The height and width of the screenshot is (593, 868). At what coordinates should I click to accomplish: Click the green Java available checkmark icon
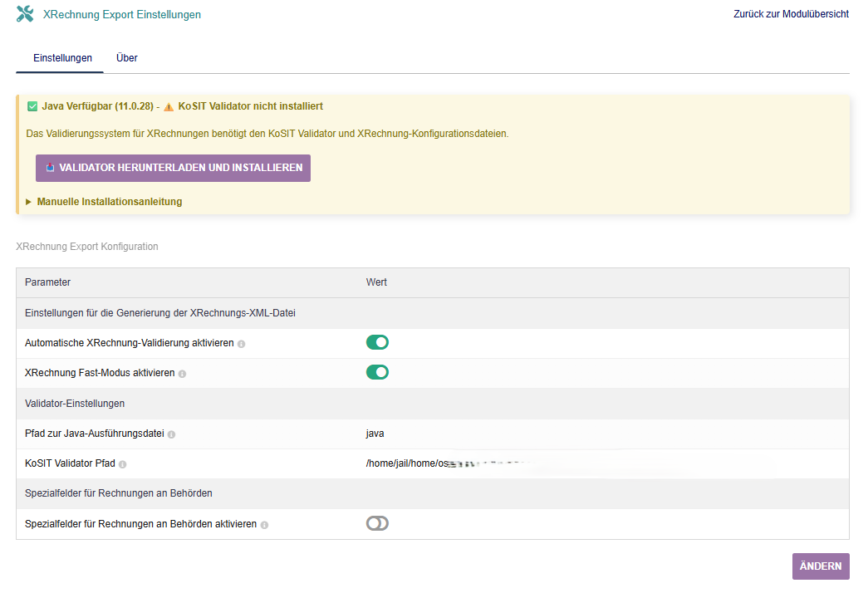[x=32, y=106]
